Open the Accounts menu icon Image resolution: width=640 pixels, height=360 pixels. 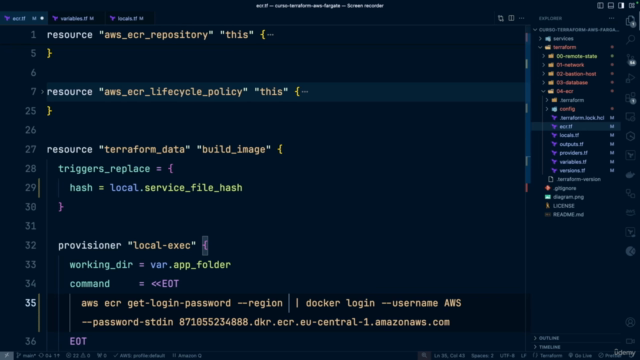click(x=630, y=322)
